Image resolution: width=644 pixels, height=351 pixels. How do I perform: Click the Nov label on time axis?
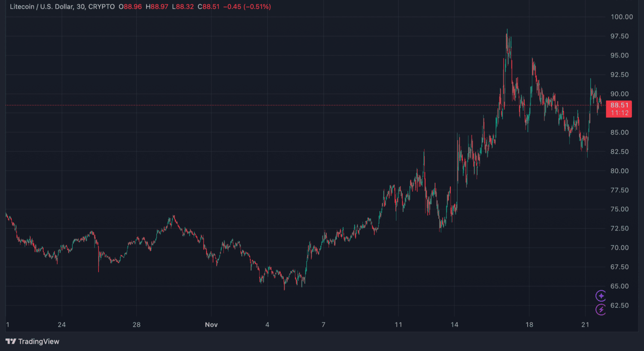211,325
